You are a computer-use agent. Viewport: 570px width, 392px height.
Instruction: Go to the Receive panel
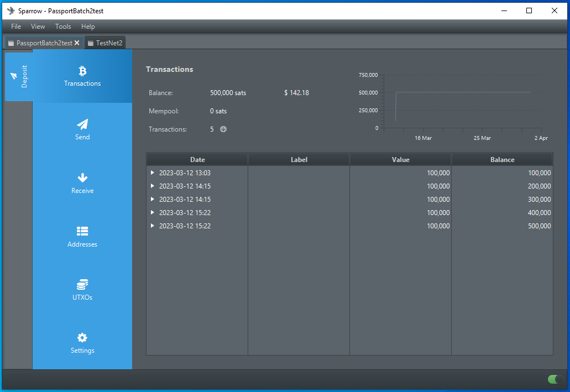click(82, 183)
